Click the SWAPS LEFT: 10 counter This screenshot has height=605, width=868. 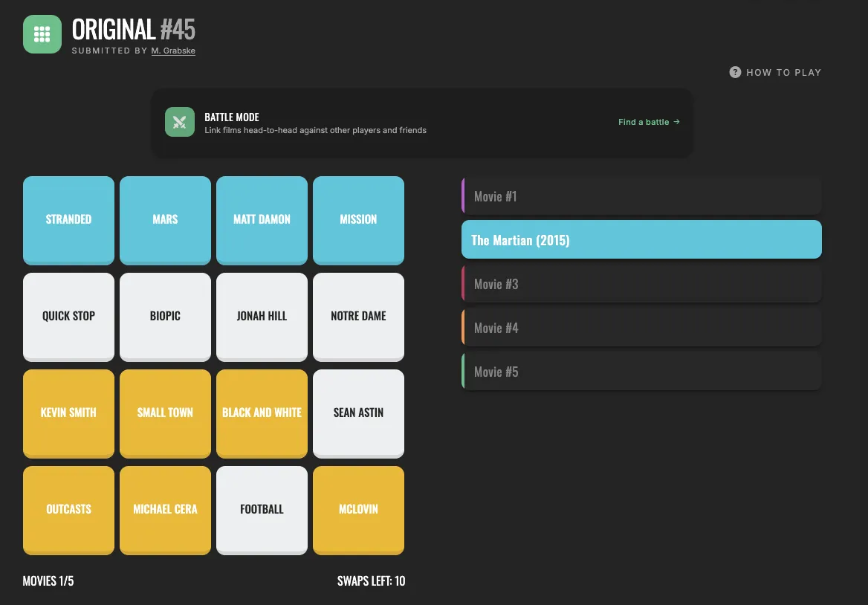[371, 580]
